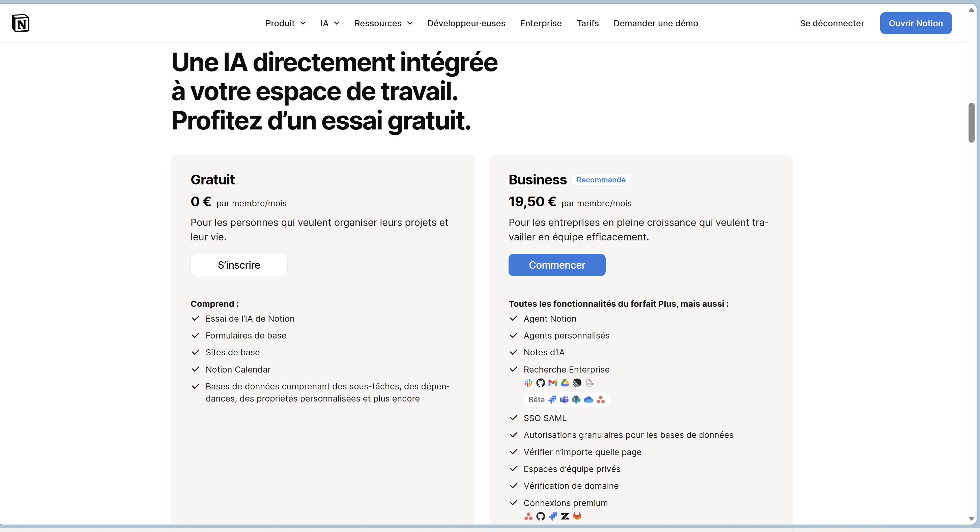
Task: Click the "Essai de l'IA de Notion" feature
Action: tap(250, 319)
